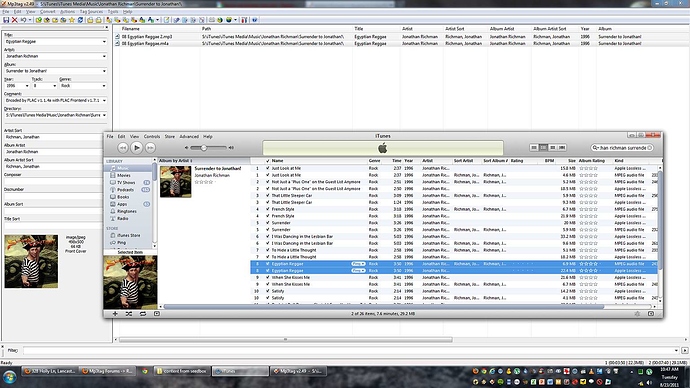The width and height of the screenshot is (690, 388).
Task: Click the Undo icon in Mp3tag toolbar
Action: [x=23, y=20]
